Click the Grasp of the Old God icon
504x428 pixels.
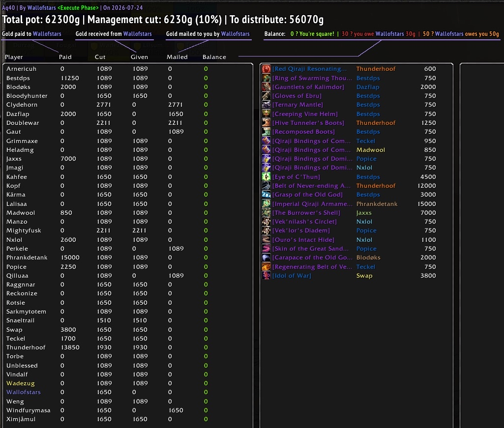click(x=266, y=195)
